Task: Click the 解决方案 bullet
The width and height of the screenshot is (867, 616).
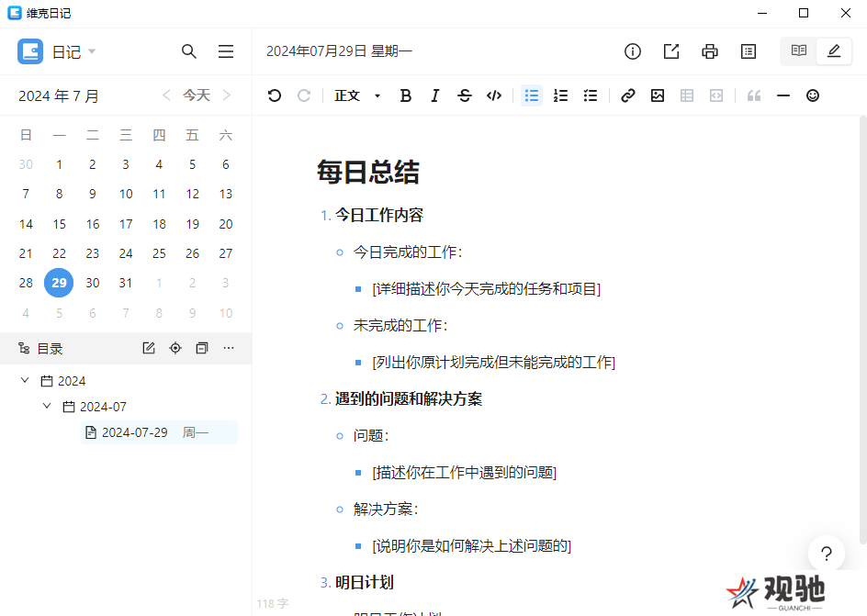Action: (386, 509)
